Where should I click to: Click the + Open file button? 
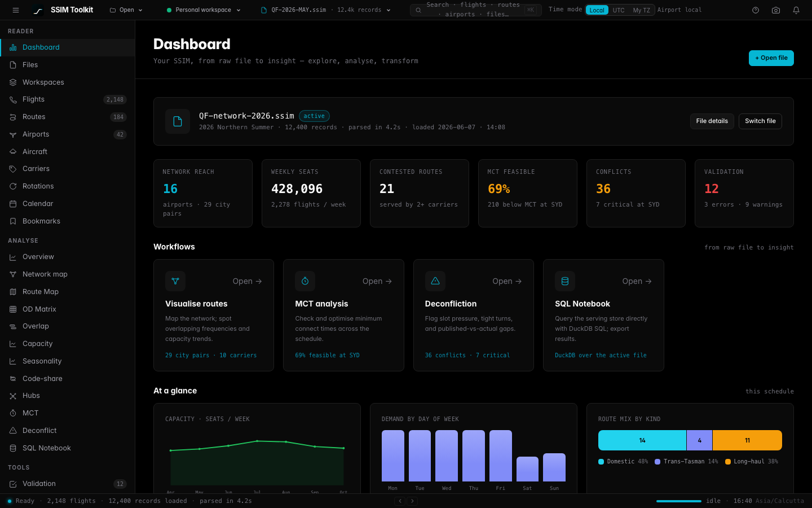pos(771,58)
